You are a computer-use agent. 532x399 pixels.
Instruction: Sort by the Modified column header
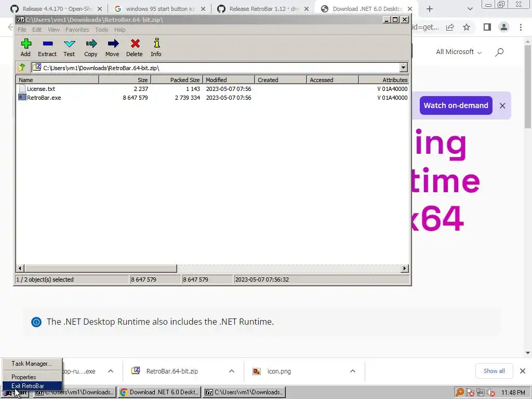point(229,79)
